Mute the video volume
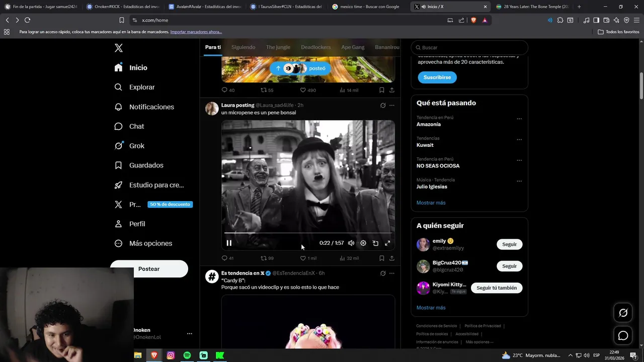This screenshot has width=644, height=362. click(x=351, y=243)
